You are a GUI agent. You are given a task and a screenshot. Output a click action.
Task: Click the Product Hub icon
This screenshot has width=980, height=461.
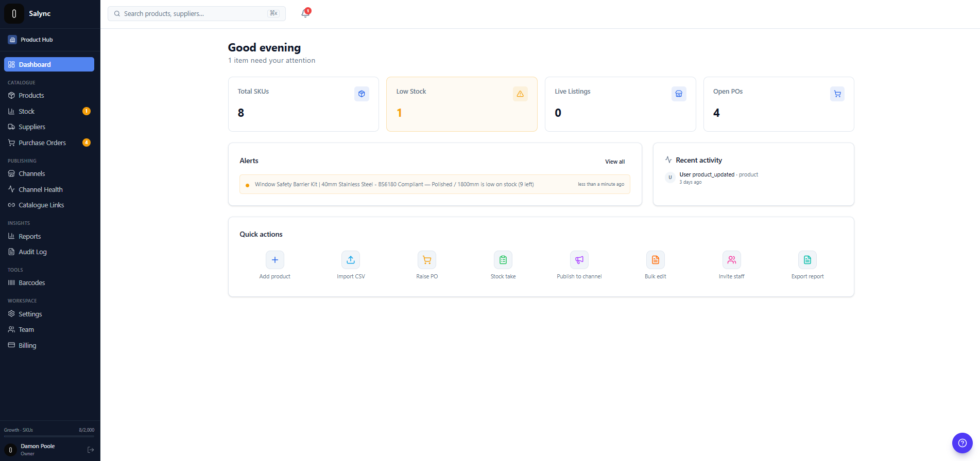(x=12, y=40)
